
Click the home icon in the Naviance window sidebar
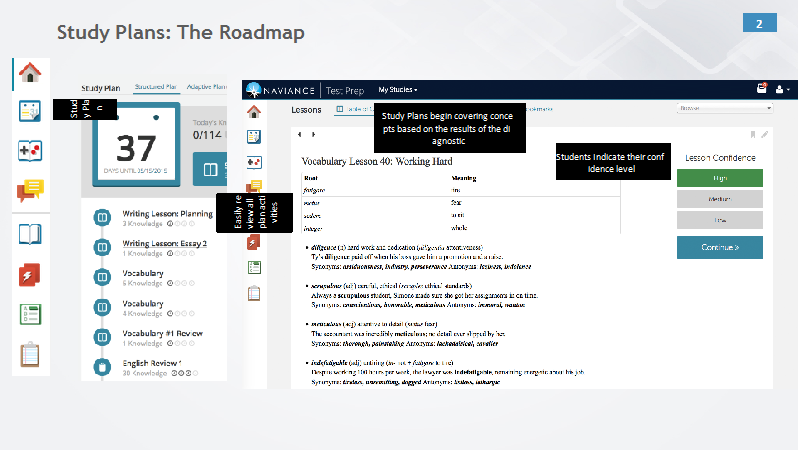[254, 111]
